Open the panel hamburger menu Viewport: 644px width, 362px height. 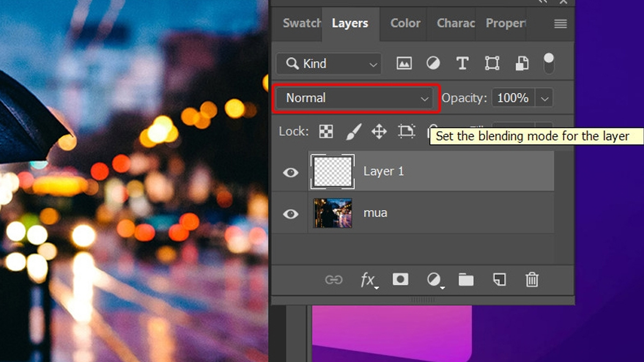click(x=560, y=24)
